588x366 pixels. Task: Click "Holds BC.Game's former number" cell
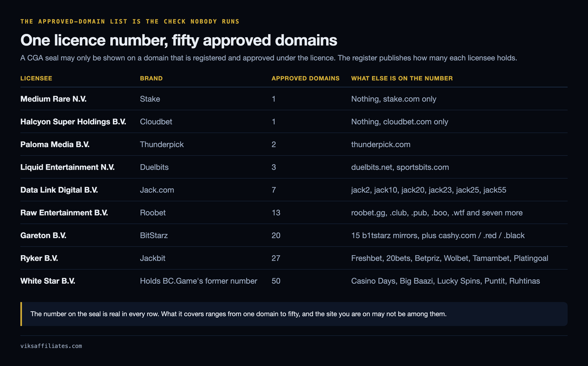[198, 281]
